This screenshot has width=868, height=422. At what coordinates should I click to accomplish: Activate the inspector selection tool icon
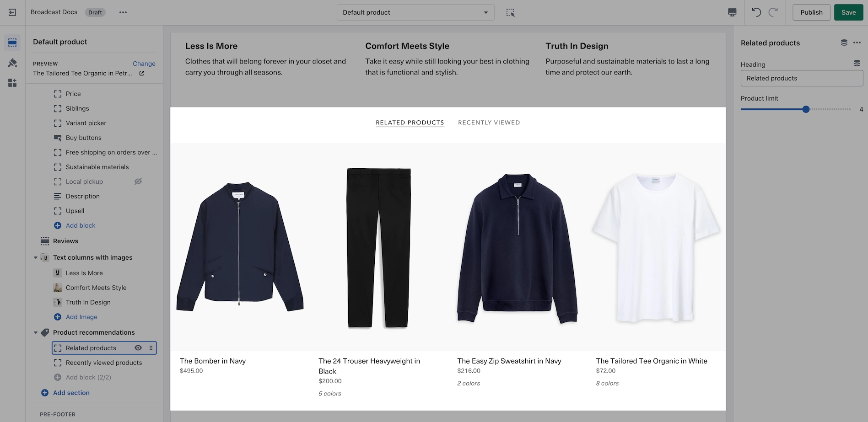click(x=510, y=12)
